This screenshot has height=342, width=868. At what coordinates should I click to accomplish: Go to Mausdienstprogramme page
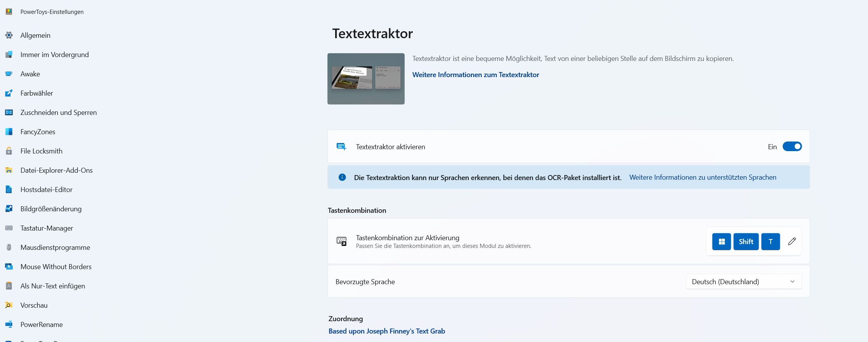pyautogui.click(x=55, y=248)
